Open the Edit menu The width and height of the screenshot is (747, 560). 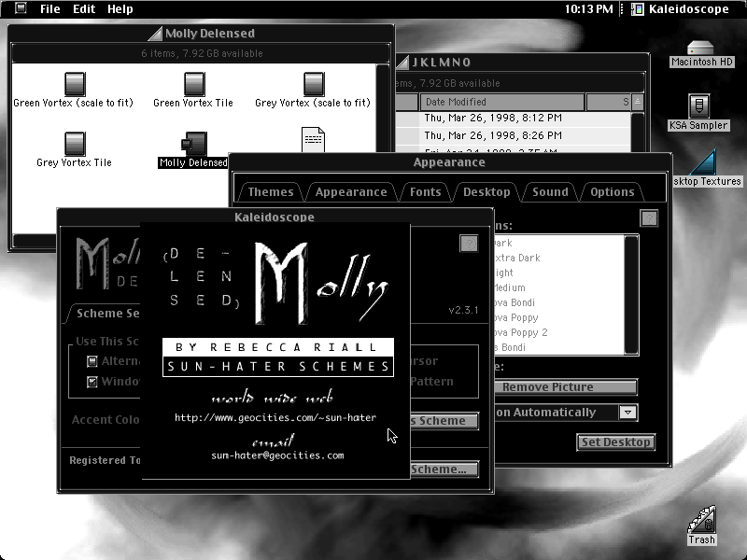coord(84,9)
